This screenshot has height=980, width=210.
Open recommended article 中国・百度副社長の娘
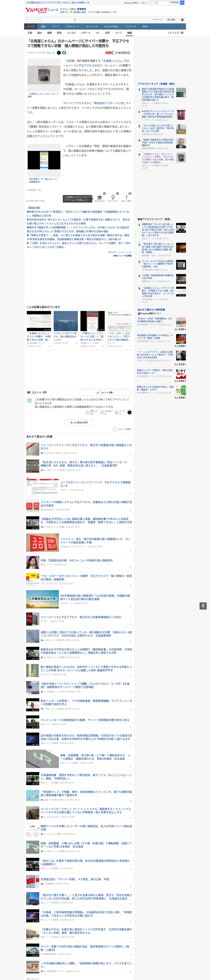77,560
